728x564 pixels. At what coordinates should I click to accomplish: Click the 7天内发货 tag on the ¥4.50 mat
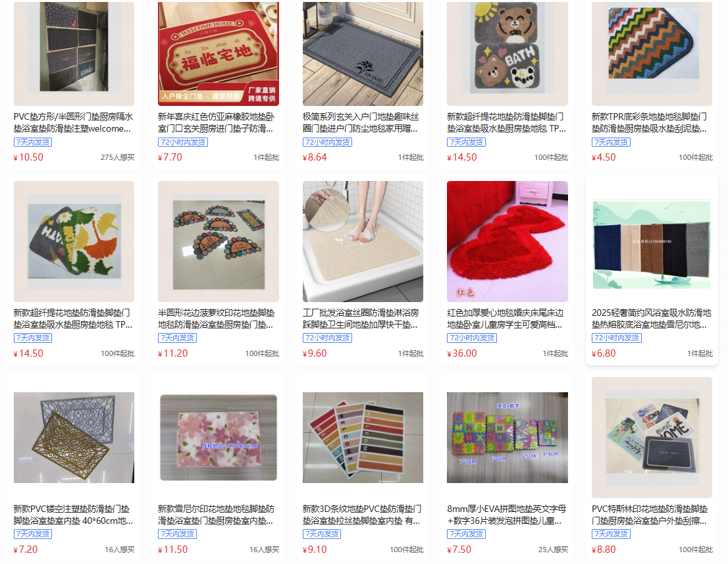[611, 142]
